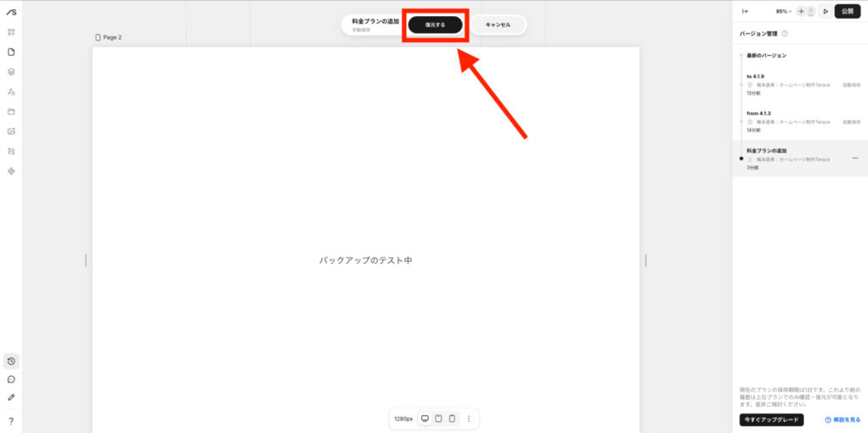Click the 今すぐアップグレード upgrade button
Screen dimensions: 868x433
coord(771,420)
